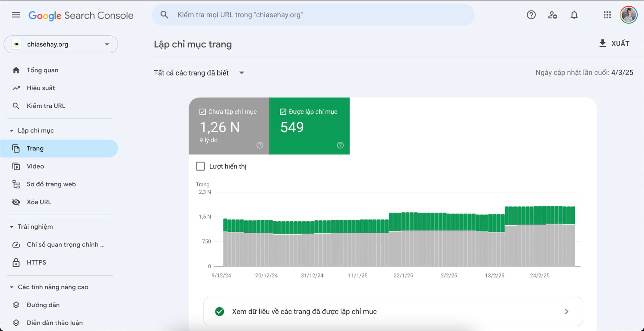Open Google apps grid icon

[x=607, y=15]
